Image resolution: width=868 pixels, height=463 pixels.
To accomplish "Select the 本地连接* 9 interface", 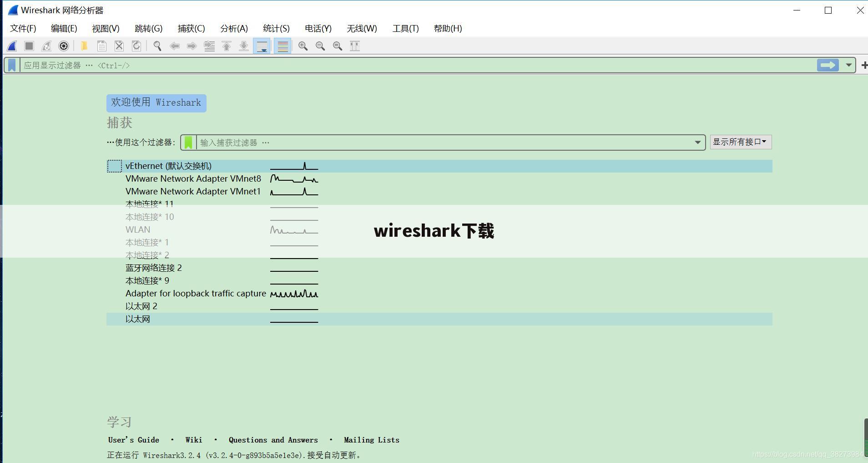I will coord(439,281).
